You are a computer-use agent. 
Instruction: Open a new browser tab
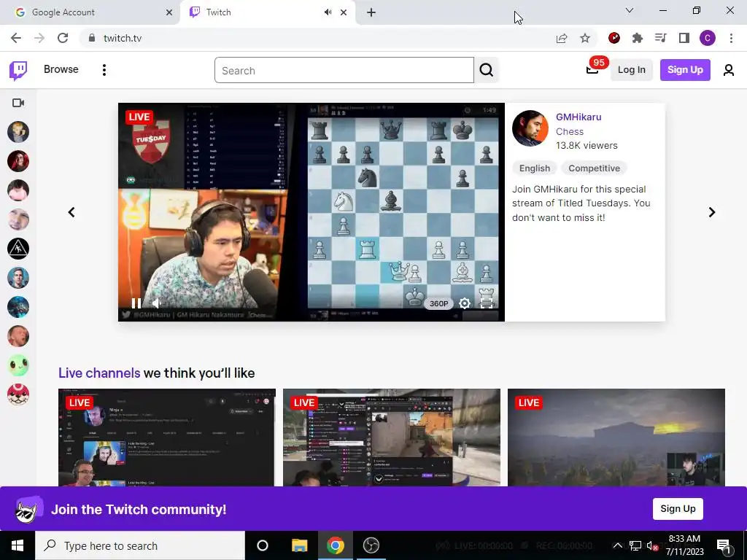click(371, 12)
